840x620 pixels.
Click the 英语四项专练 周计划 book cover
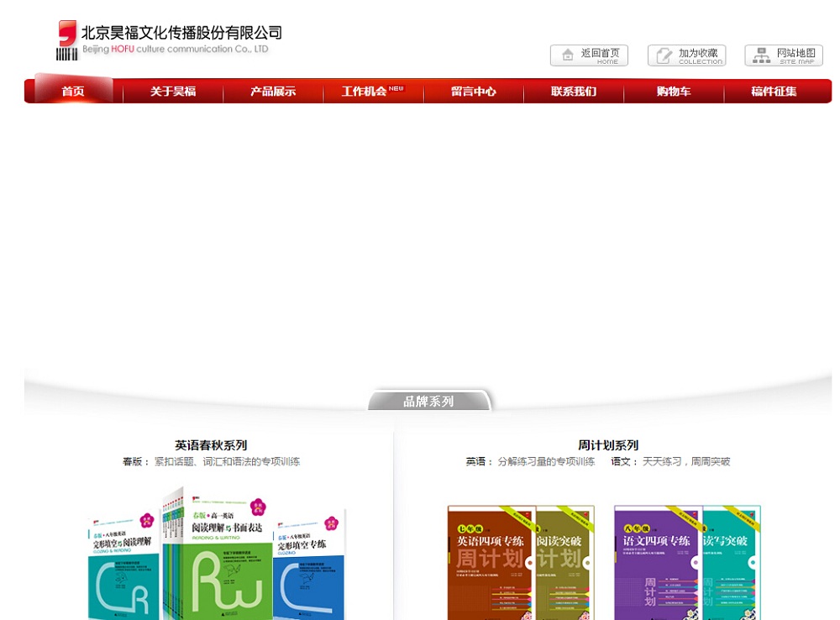pos(491,562)
